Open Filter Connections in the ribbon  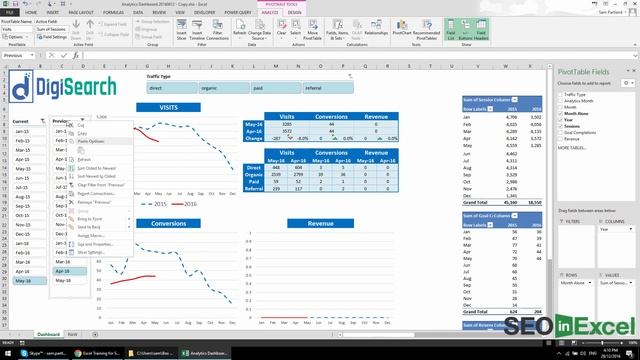coord(218,29)
